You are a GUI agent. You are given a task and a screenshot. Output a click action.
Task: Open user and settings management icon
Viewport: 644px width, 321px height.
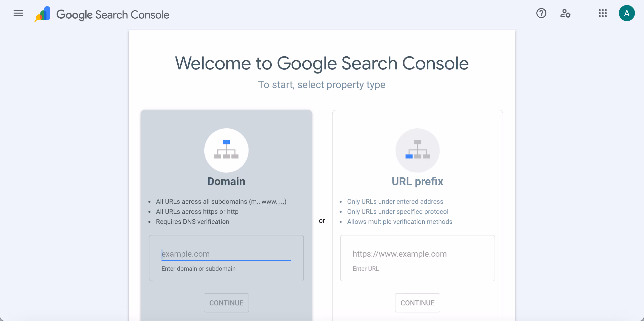(x=565, y=13)
